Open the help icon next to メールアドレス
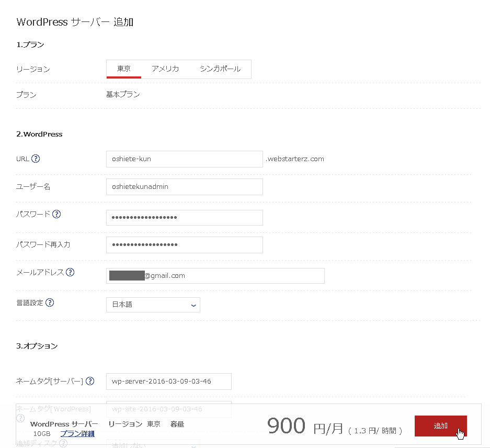Screen dimensions: 490x448 pos(70,272)
